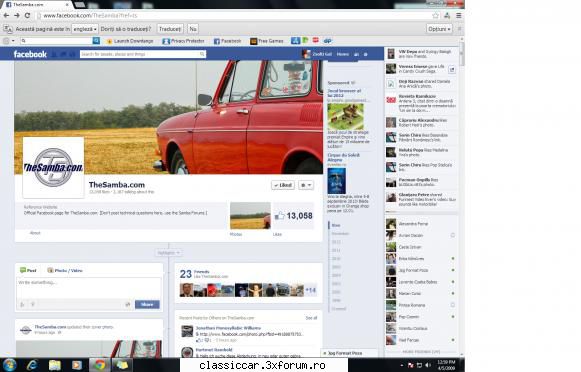Open the page language dropdown showing engleză
Viewport: 581px width, 372px height.
pos(85,29)
